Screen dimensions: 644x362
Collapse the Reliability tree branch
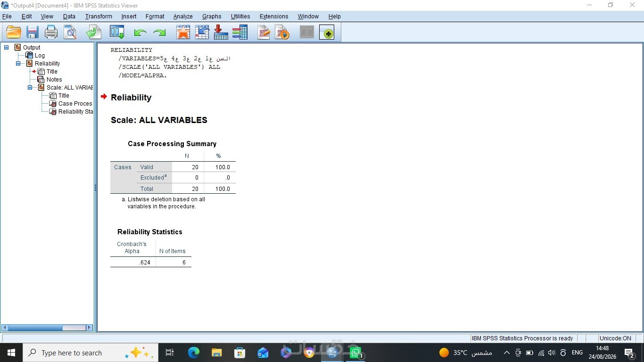[x=18, y=63]
